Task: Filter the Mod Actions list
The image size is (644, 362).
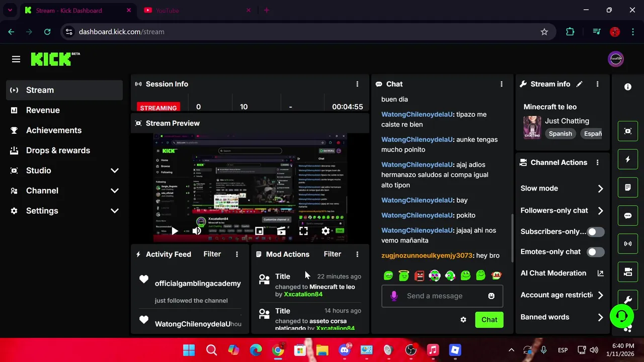Action: point(332,254)
